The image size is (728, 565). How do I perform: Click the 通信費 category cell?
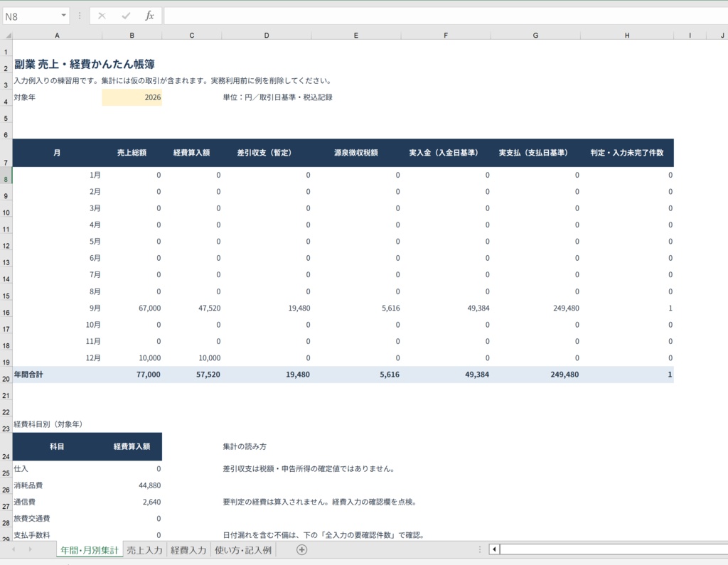(57, 502)
